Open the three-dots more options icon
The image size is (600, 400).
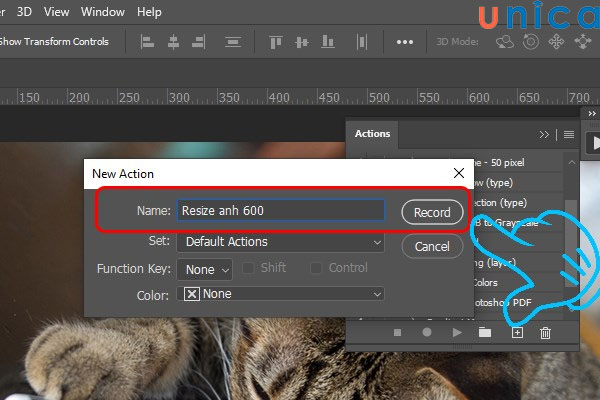pos(405,42)
